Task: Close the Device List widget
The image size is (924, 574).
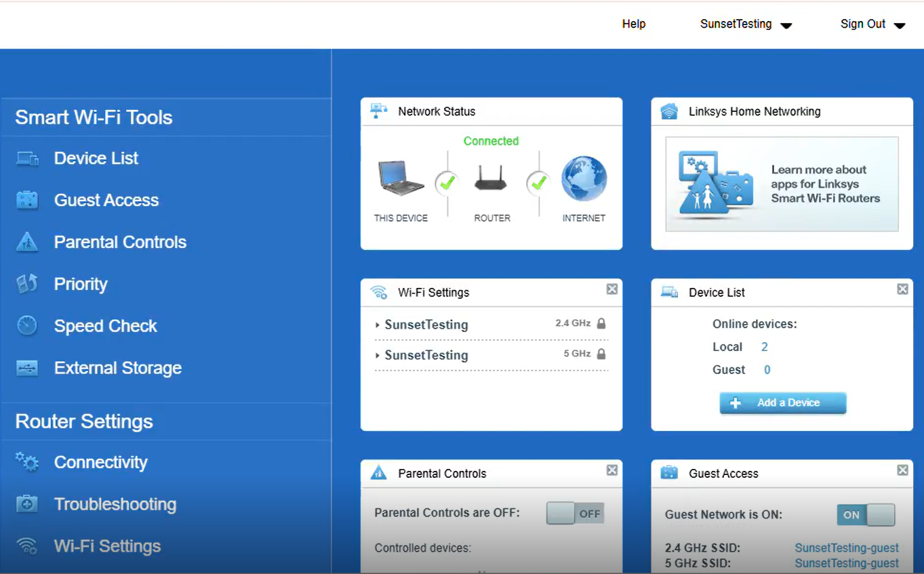Action: (902, 289)
